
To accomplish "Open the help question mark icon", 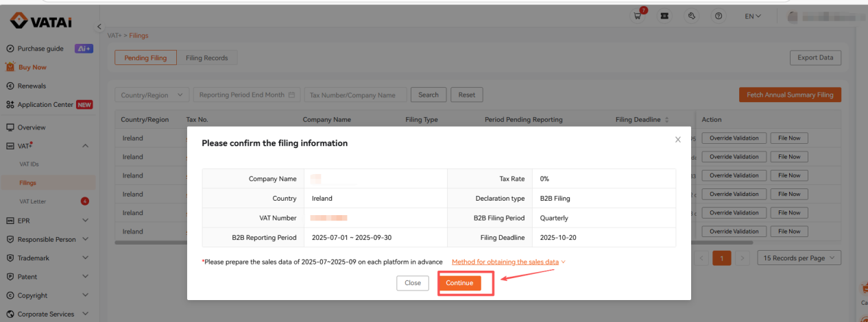I will point(719,16).
